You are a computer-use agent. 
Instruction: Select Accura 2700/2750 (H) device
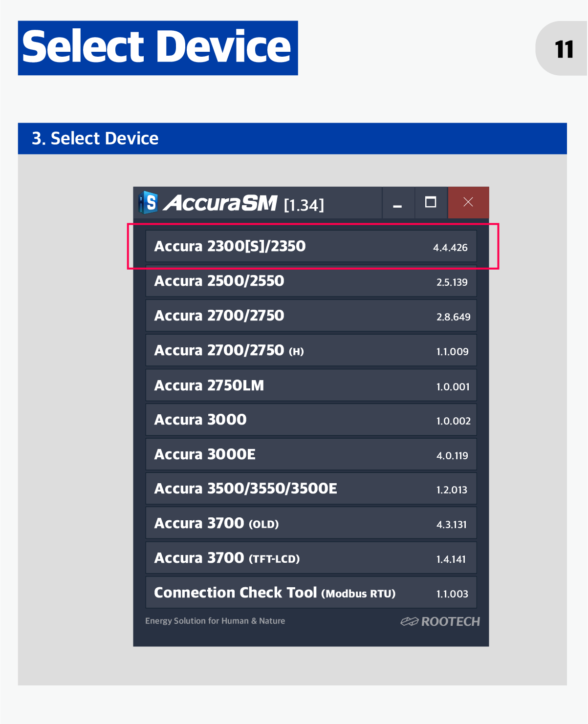click(311, 351)
